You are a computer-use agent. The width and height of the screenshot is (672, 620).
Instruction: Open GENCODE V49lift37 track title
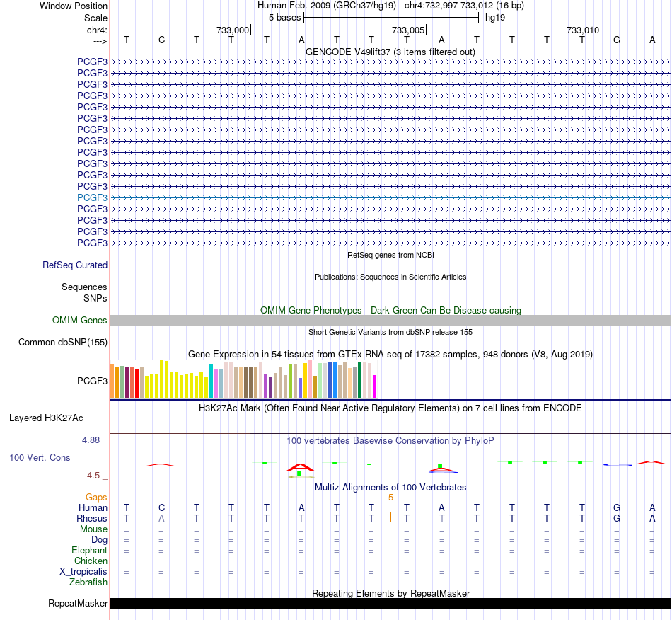[x=390, y=52]
